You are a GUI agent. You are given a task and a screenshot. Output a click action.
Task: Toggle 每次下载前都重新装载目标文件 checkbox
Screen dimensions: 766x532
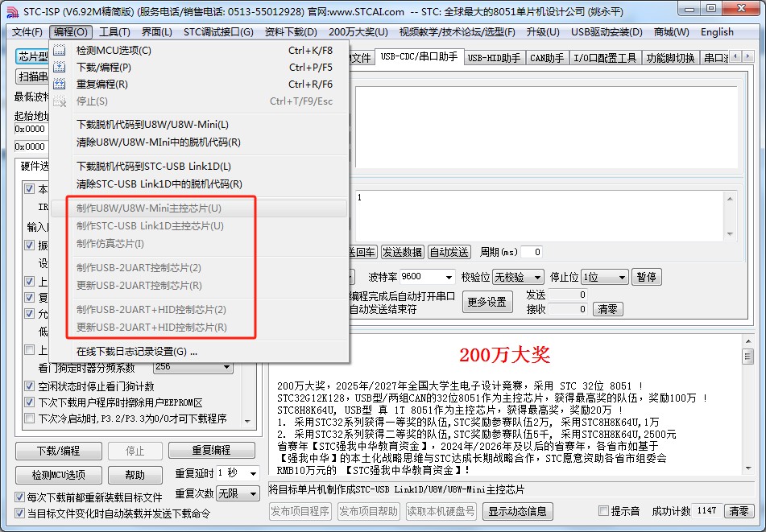click(x=19, y=497)
